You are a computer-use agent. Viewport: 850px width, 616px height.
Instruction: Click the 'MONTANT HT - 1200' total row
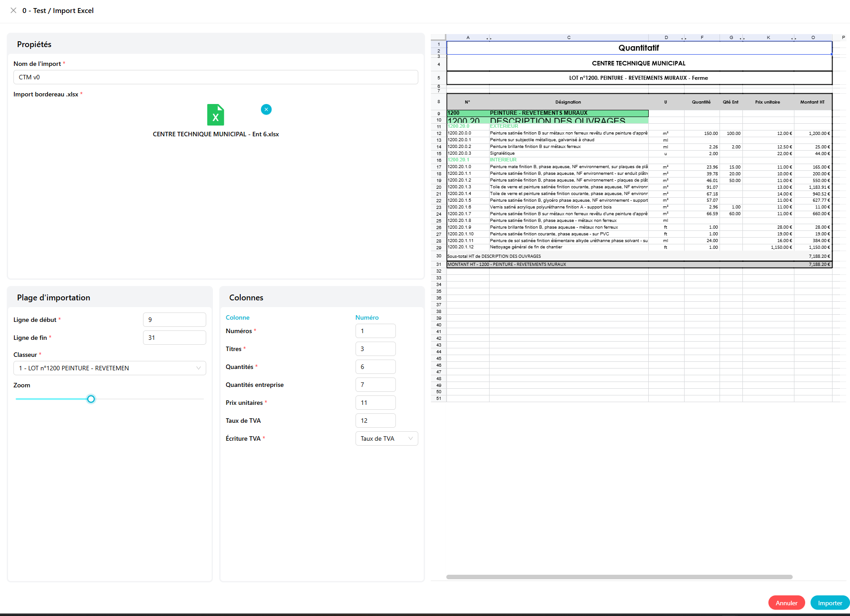tap(639, 265)
